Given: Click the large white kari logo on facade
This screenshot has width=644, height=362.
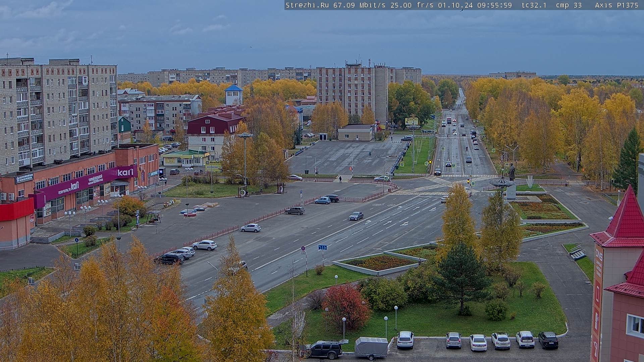Looking at the screenshot, I should [125, 173].
